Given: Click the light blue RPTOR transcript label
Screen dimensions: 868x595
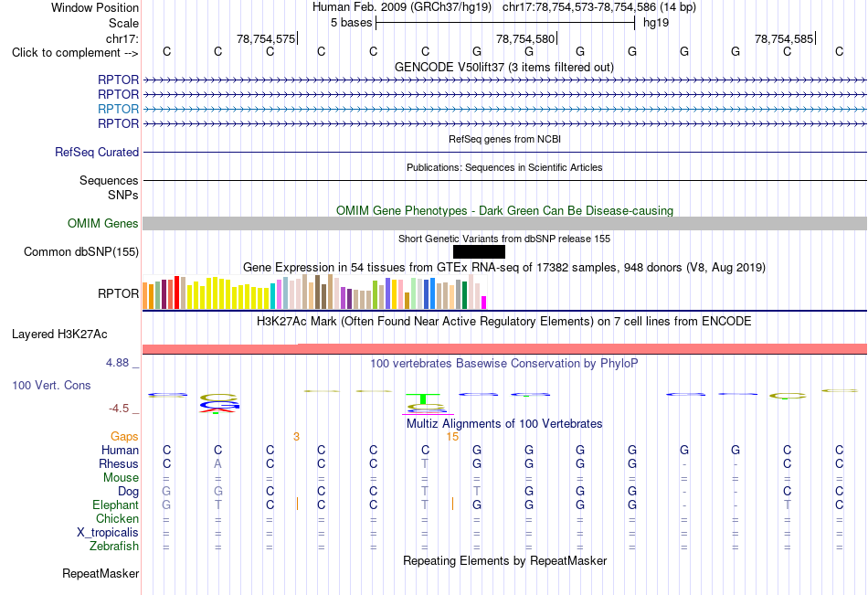Looking at the screenshot, I should coord(118,109).
